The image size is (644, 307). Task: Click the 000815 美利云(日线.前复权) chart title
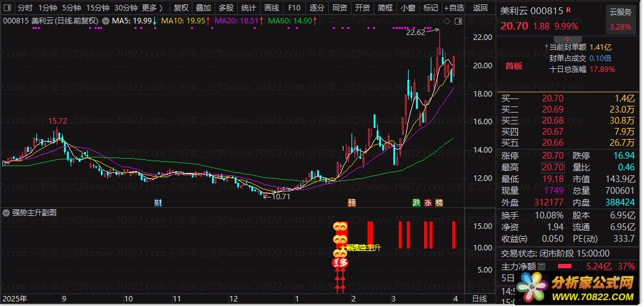click(51, 20)
